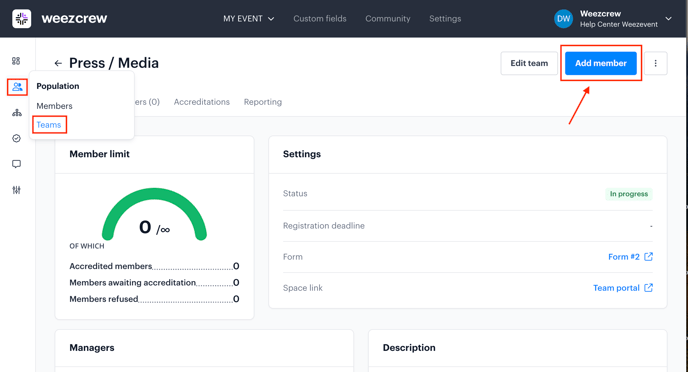Open the three-dot more options menu

656,63
